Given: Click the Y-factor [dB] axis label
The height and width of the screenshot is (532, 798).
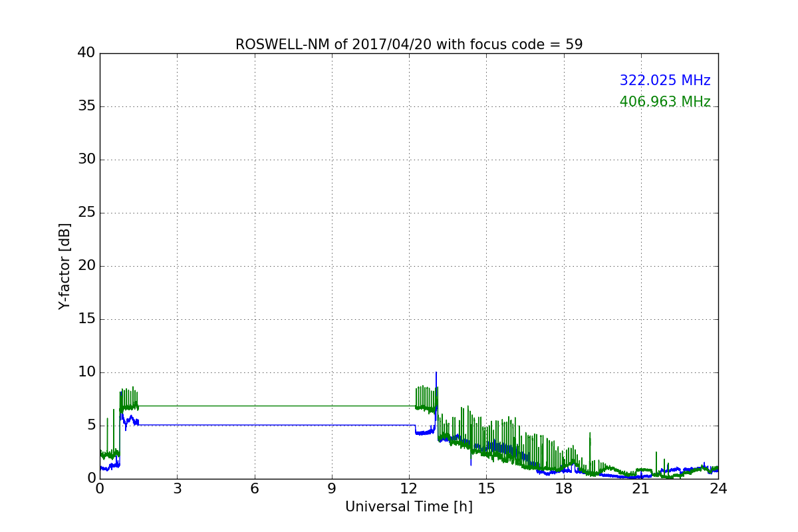Looking at the screenshot, I should click(x=65, y=266).
